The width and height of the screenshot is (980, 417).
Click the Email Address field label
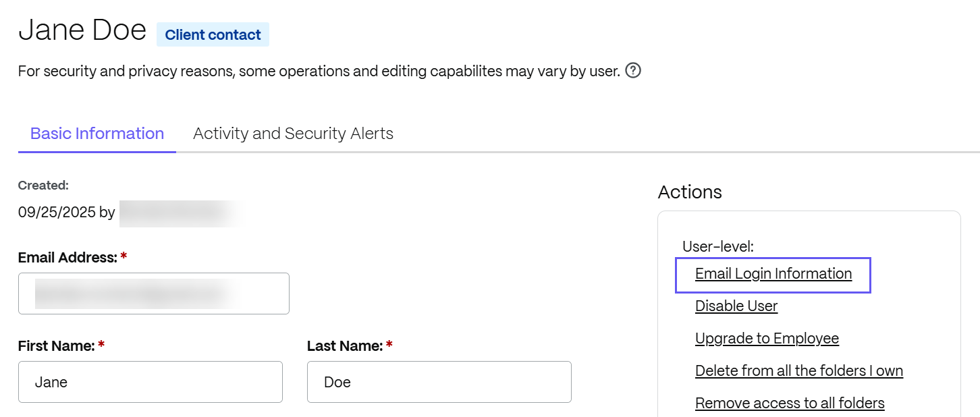coord(68,258)
